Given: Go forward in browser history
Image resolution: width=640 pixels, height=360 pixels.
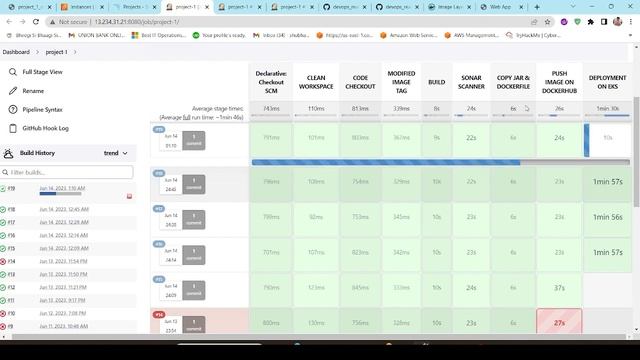Looking at the screenshot, I should (22, 22).
